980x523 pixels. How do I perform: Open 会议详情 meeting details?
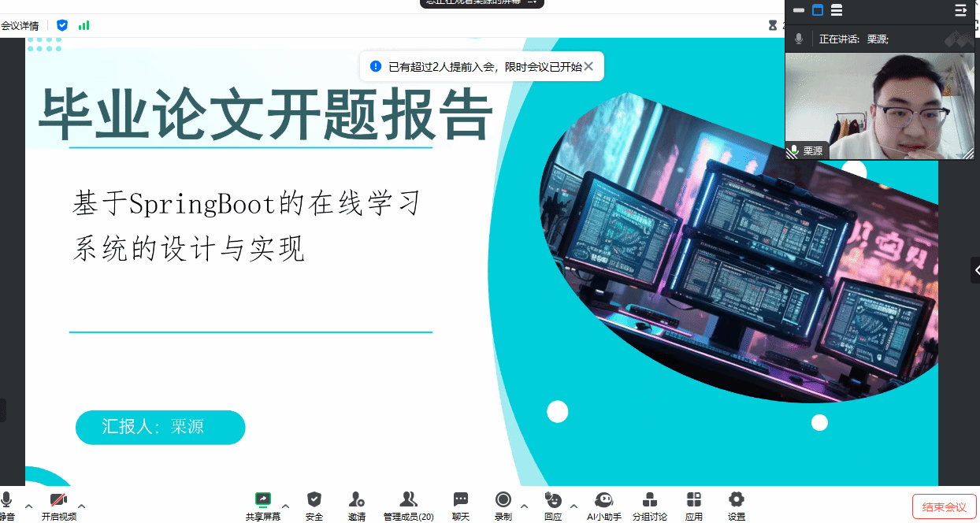(19, 26)
